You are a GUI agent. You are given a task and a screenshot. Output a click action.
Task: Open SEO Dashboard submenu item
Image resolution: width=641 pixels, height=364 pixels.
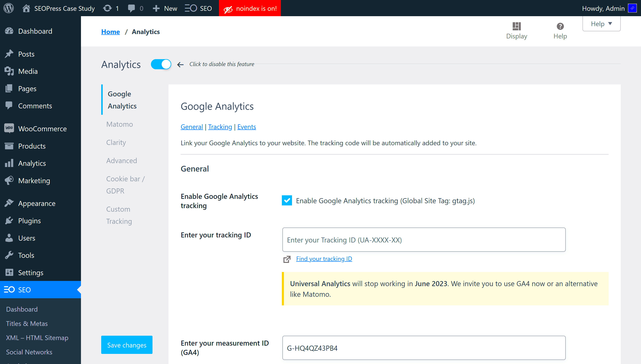(22, 309)
